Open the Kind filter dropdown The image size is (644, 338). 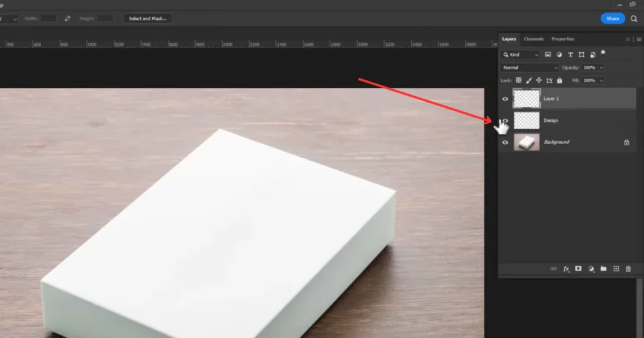click(x=520, y=55)
